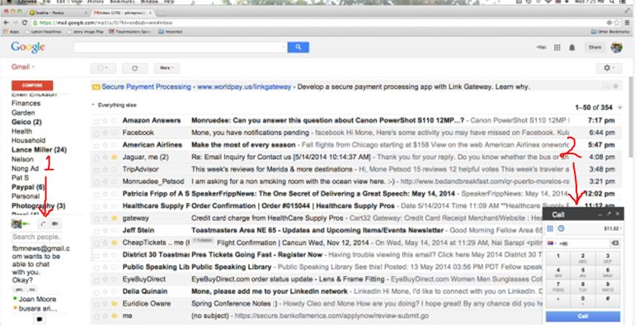The image size is (644, 329).
Task: Open the dial pad tab in Call window
Action: click(550, 228)
